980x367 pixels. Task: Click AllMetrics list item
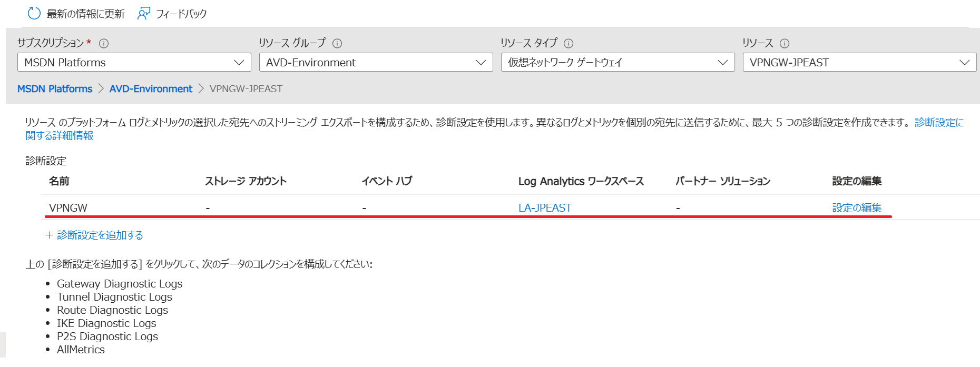(x=81, y=350)
